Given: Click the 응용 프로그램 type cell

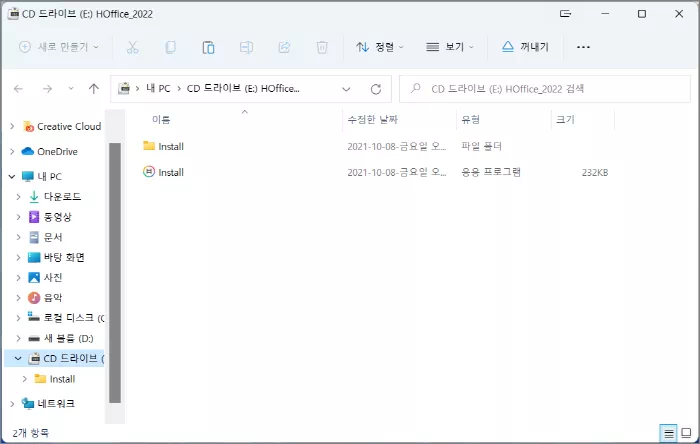Looking at the screenshot, I should point(491,172).
